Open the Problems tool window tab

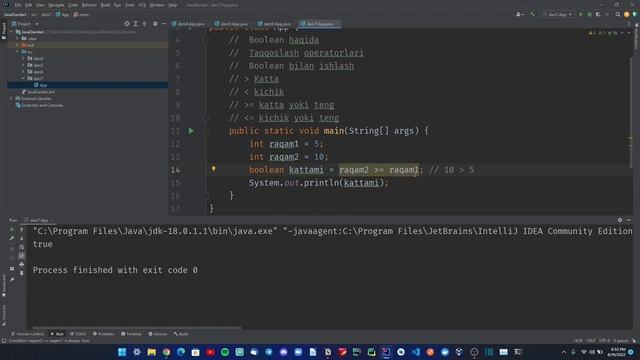point(104,334)
